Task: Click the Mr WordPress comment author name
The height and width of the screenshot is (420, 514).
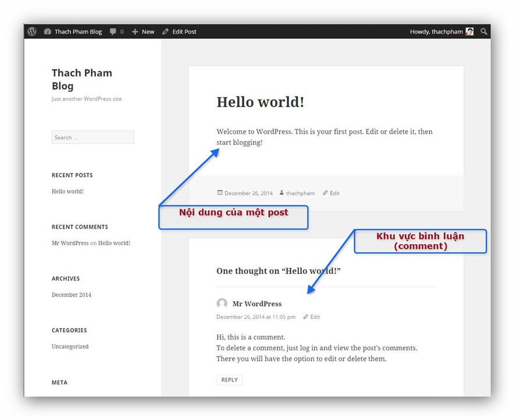Action: 257,304
